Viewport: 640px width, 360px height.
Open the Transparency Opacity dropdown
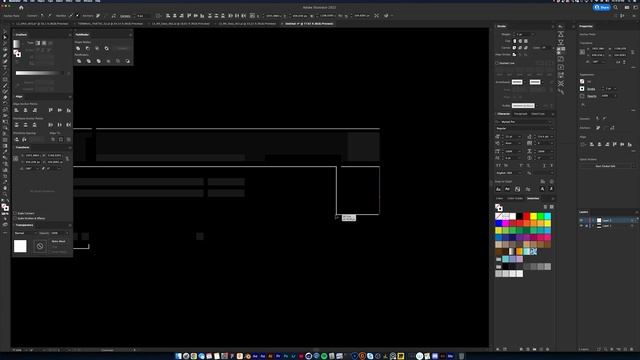point(67,233)
